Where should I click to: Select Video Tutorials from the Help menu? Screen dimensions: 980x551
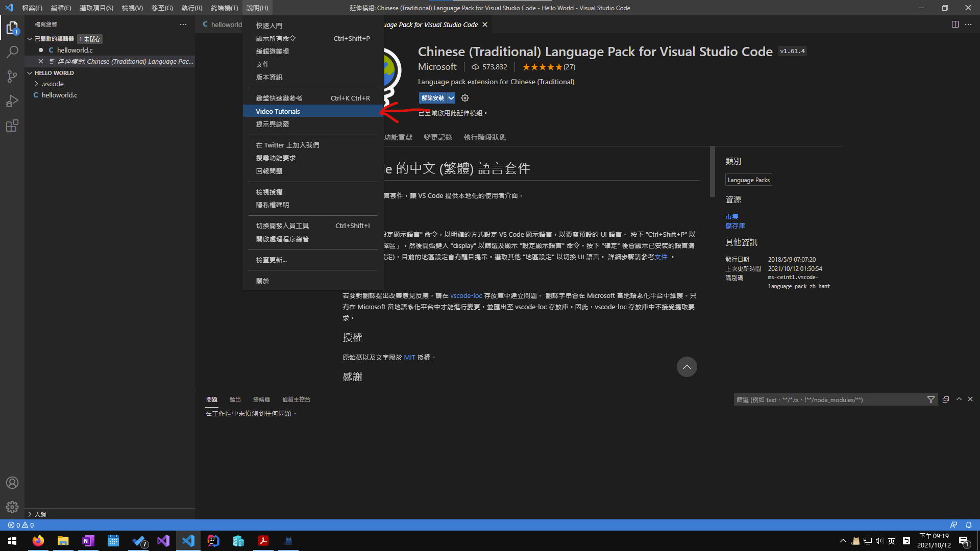tap(278, 111)
